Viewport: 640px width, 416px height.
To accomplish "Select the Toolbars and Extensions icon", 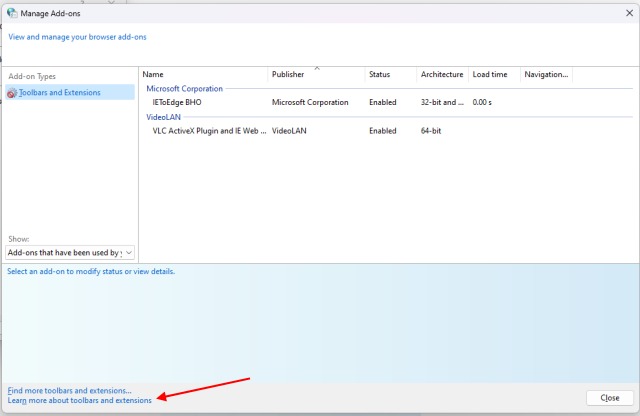I will pos(12,93).
